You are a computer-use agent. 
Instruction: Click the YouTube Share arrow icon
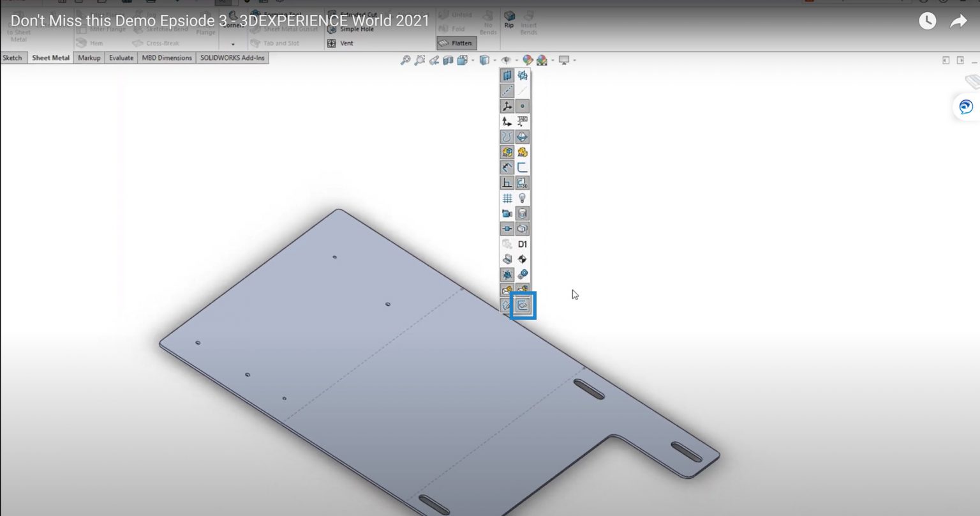(958, 21)
